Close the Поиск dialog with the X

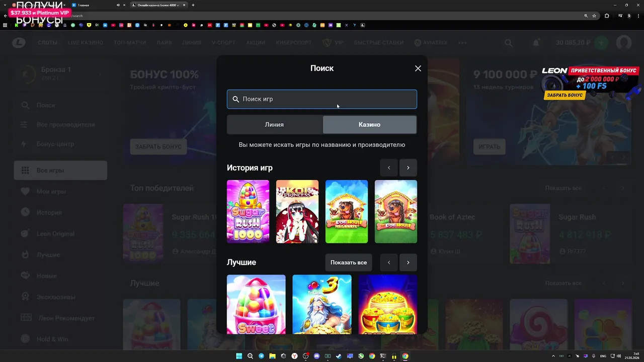(418, 68)
